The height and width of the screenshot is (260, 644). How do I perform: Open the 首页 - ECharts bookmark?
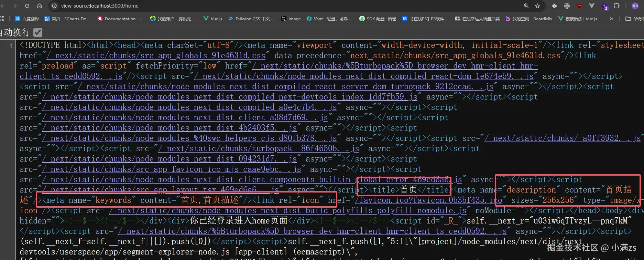(x=67, y=19)
